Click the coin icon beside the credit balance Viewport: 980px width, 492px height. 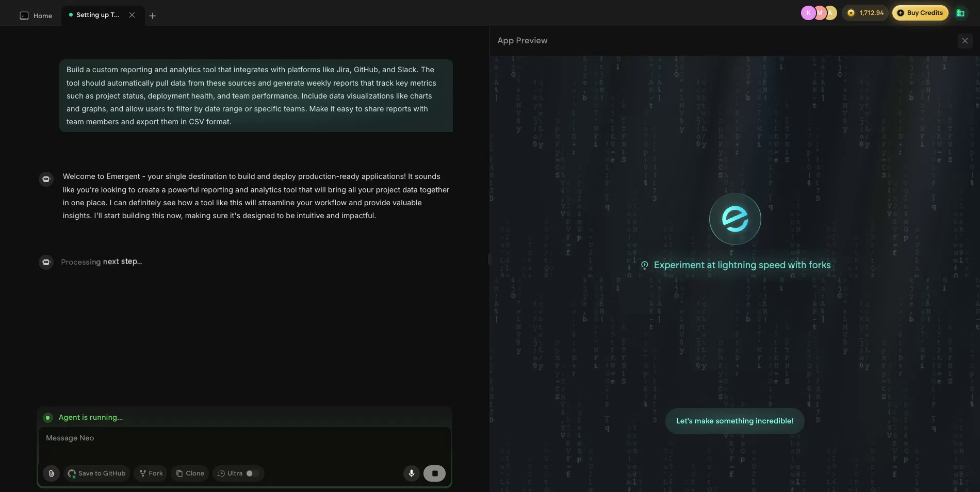[x=851, y=12]
